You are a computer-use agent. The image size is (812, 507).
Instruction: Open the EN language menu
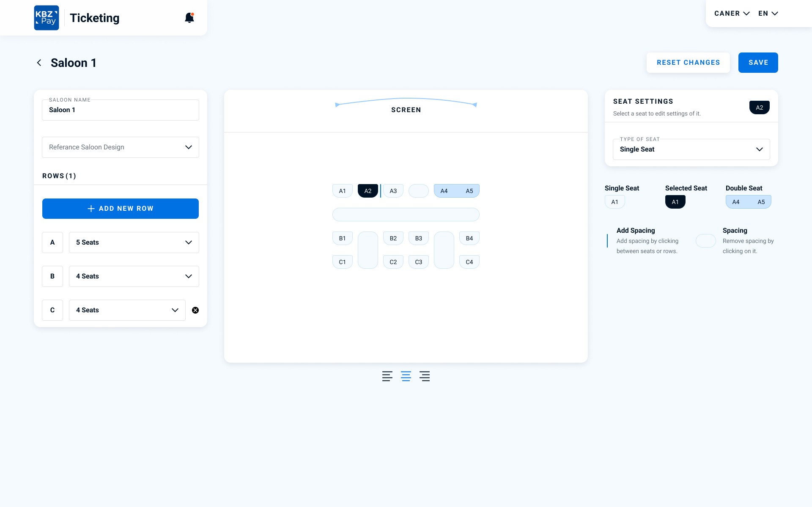(768, 14)
